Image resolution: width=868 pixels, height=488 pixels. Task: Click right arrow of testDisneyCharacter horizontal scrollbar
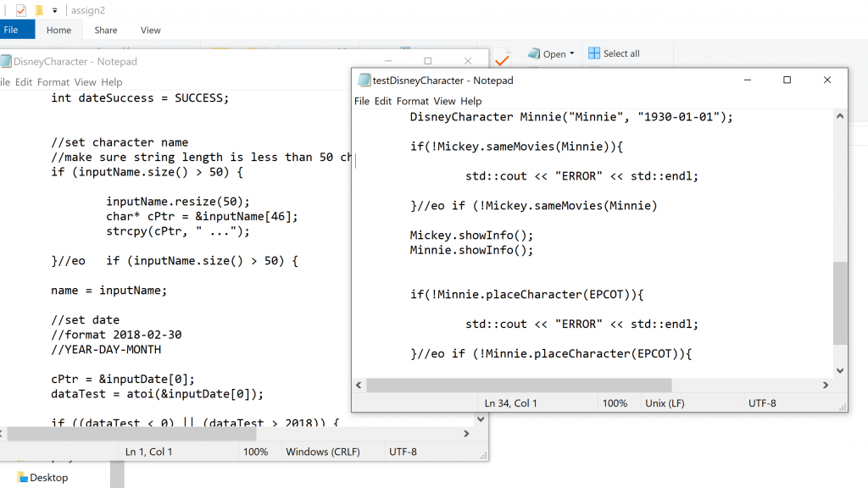coord(826,385)
